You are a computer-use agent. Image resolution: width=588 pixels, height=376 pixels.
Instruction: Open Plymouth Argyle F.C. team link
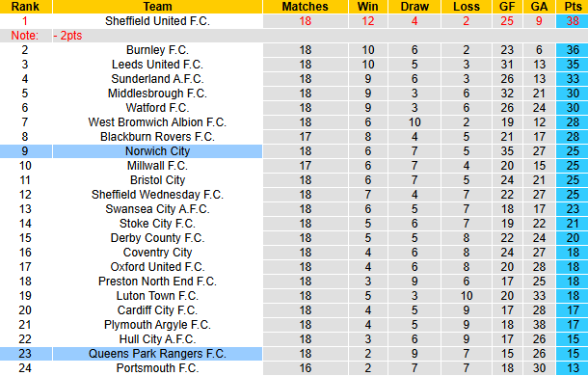157,325
